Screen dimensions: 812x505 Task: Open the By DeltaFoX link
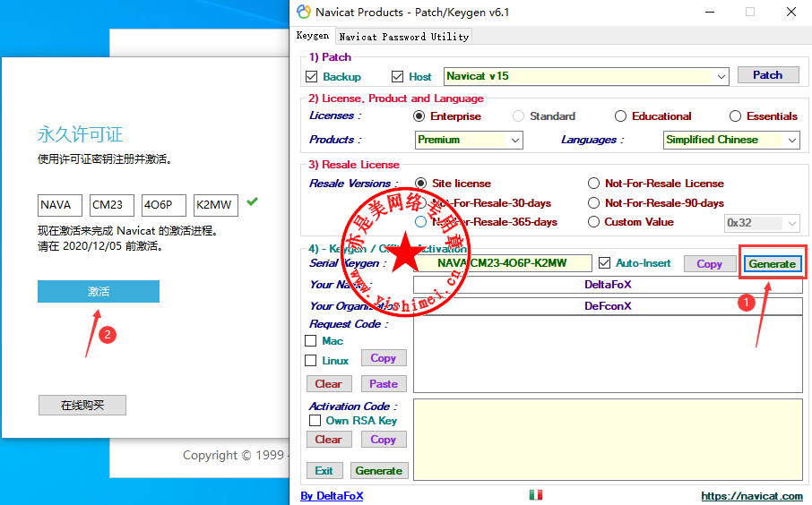click(x=332, y=496)
